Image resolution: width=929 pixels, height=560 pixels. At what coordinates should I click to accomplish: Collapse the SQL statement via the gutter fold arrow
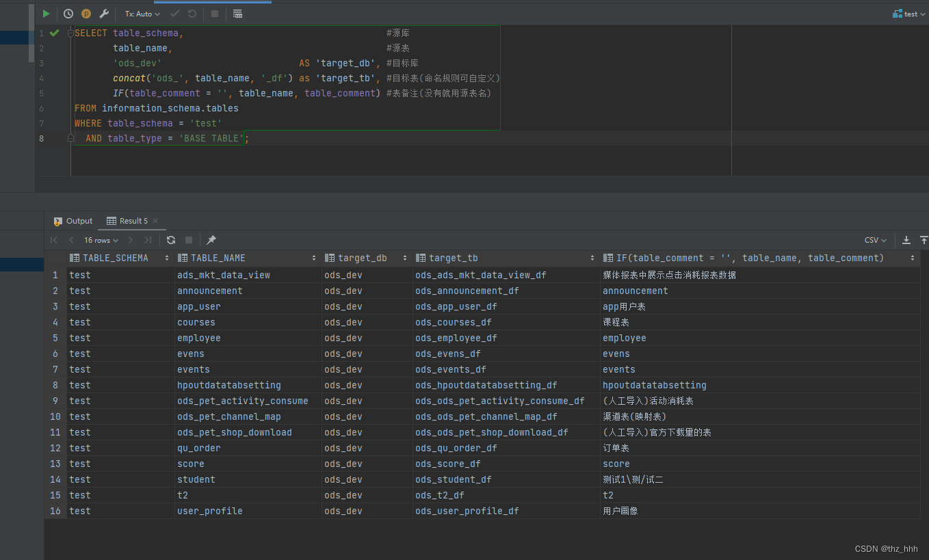click(x=70, y=32)
